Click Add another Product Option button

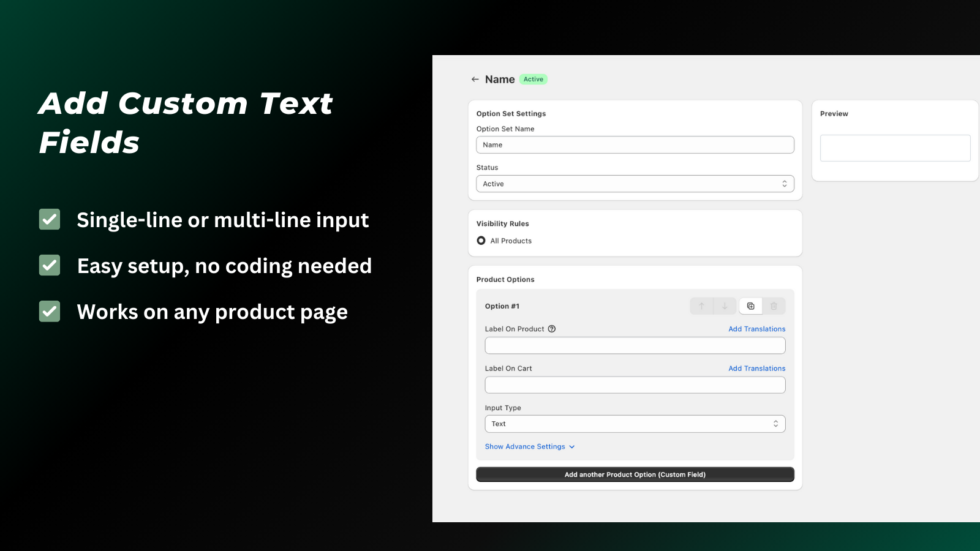pos(635,474)
